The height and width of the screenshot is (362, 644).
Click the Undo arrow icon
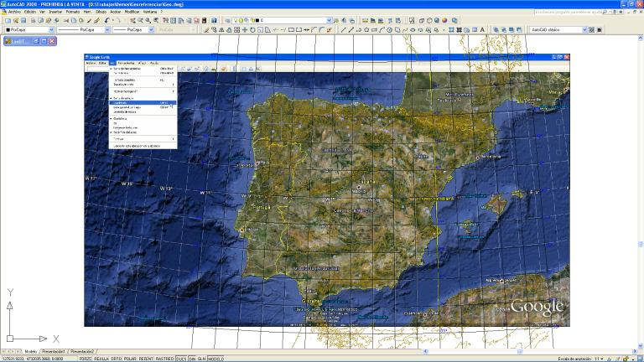(x=107, y=20)
